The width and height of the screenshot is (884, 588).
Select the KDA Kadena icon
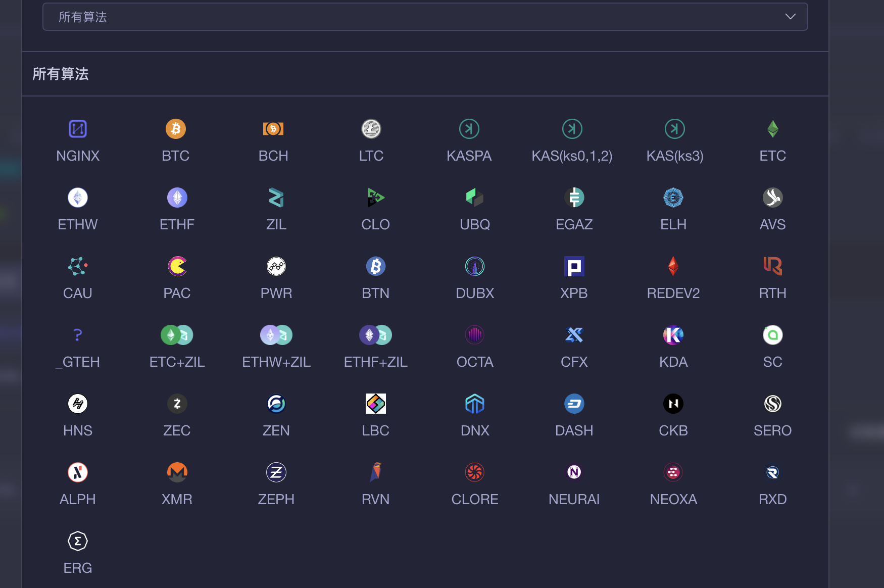(x=673, y=335)
